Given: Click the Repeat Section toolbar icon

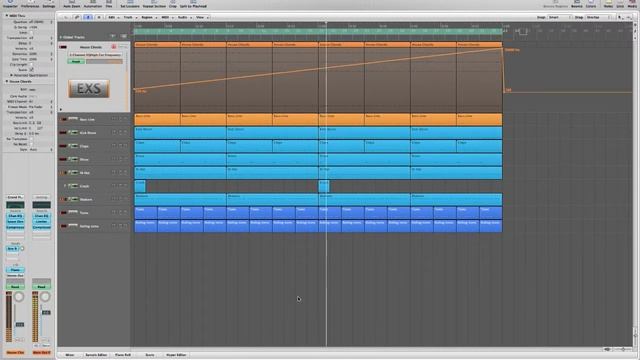Looking at the screenshot, I should click(x=154, y=4).
